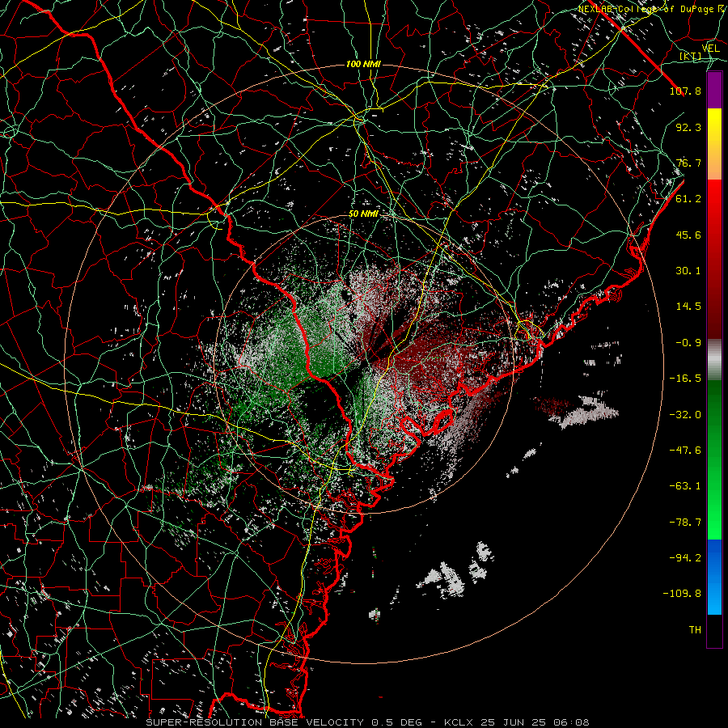Image resolution: width=728 pixels, height=728 pixels.
Task: Click the -32.0 velocity scale value
Action: 685,415
